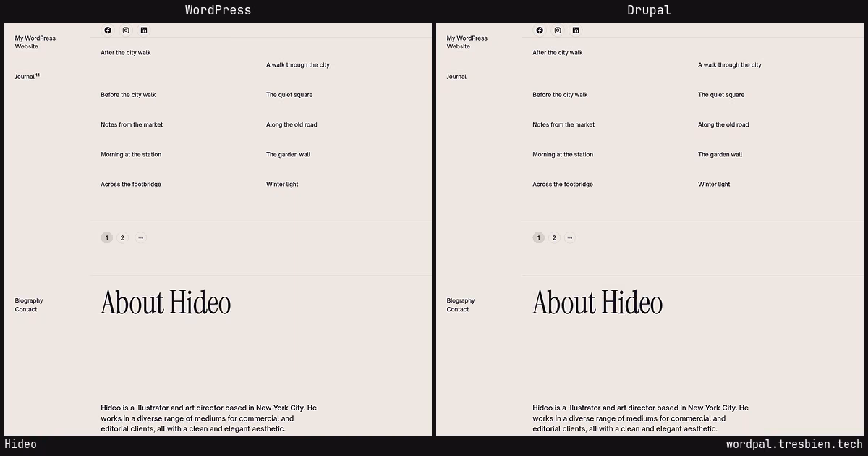Open 'Notes from the market' in WordPress pane
The height and width of the screenshot is (456, 868).
tap(132, 124)
